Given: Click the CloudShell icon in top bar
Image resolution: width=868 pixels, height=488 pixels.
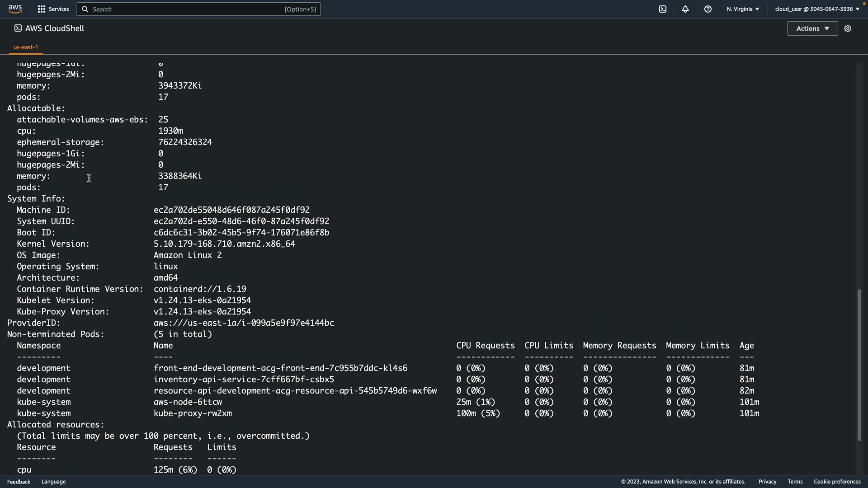Looking at the screenshot, I should coord(663,9).
